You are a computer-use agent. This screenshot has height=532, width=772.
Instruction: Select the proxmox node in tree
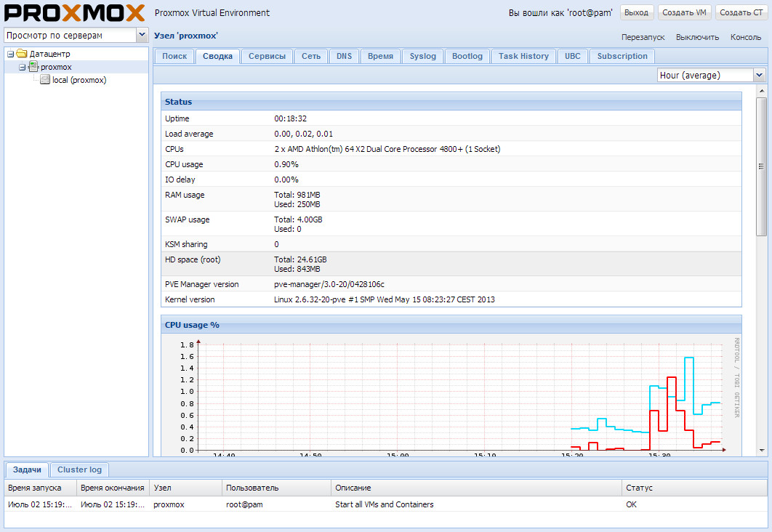[56, 67]
